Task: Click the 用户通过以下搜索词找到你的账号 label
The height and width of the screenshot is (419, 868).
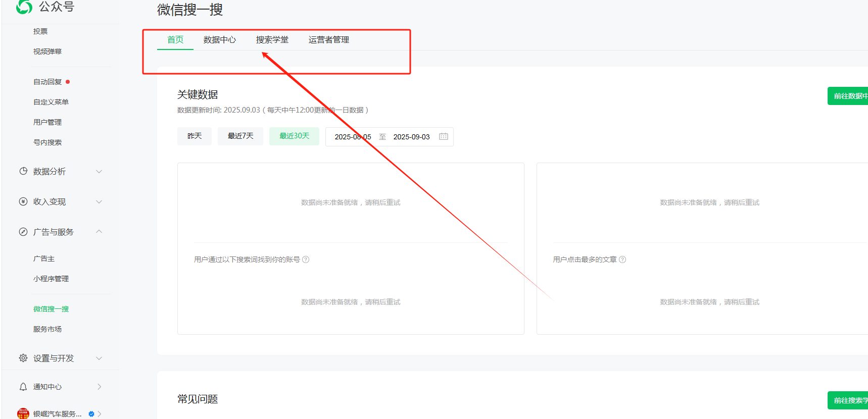Action: pos(247,259)
